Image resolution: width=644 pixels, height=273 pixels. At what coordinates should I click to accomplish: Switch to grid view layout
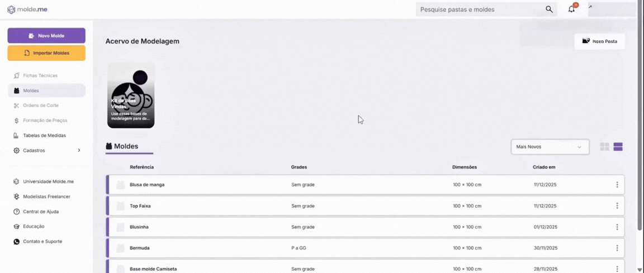[x=604, y=147]
